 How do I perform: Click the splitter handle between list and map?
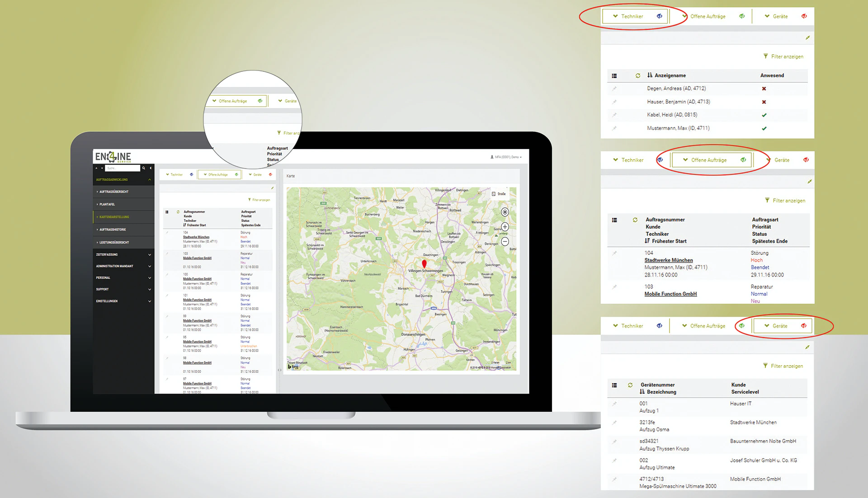pyautogui.click(x=279, y=370)
